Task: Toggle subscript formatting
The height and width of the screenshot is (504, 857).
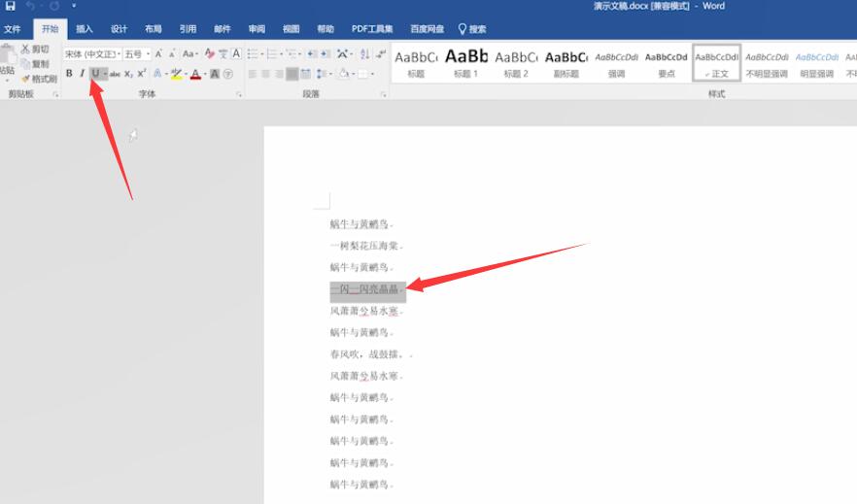Action: tap(128, 74)
